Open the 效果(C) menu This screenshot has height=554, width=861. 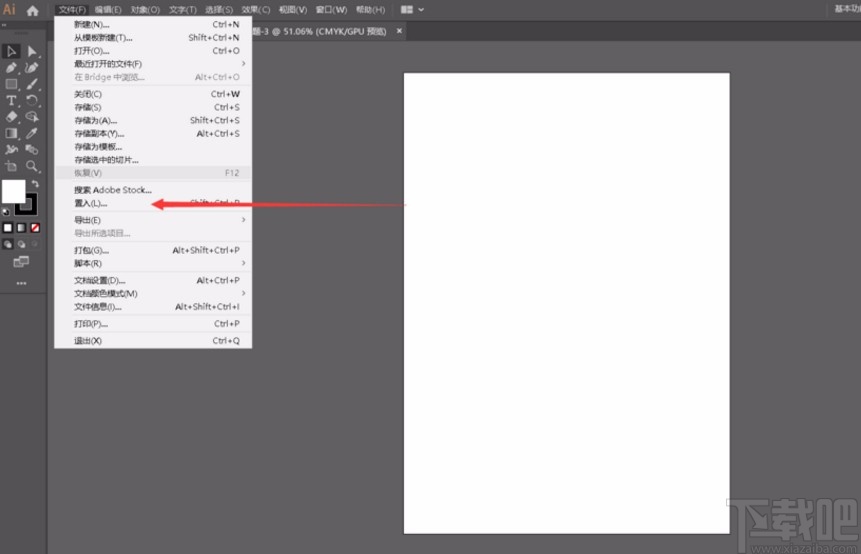255,10
